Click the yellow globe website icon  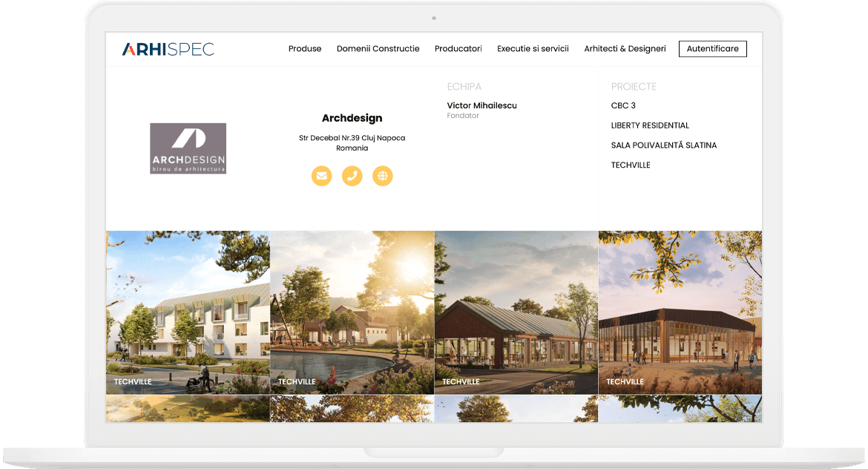tap(382, 176)
